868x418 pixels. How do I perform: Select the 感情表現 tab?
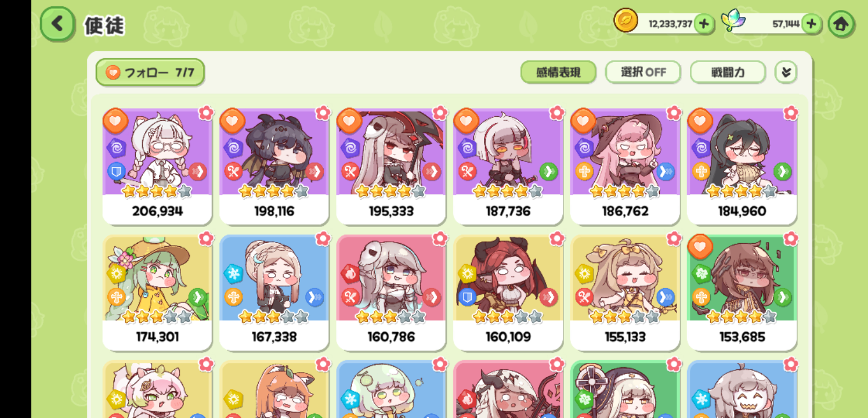click(x=558, y=73)
